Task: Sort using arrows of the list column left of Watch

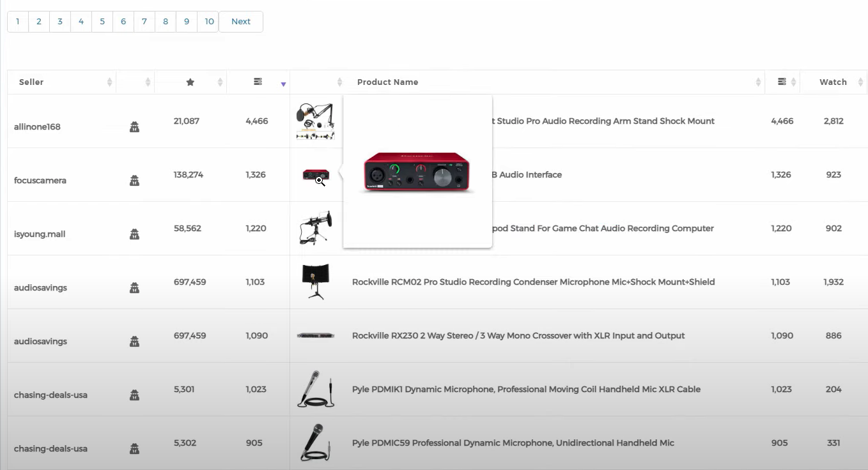Action: tap(794, 82)
